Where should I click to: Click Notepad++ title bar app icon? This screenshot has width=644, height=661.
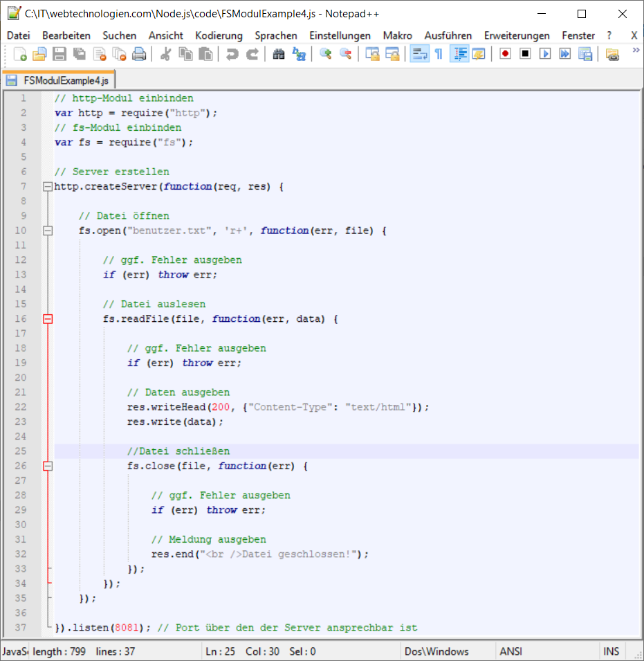14,13
